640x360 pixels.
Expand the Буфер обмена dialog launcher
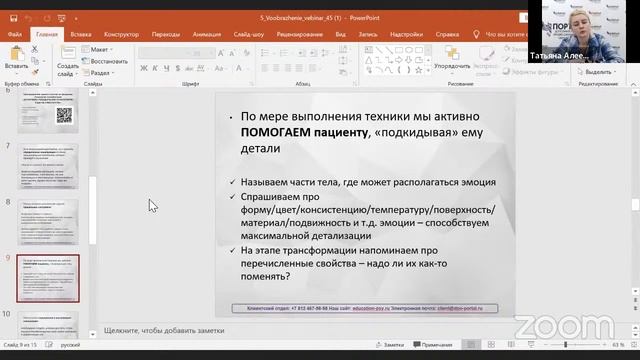48,84
